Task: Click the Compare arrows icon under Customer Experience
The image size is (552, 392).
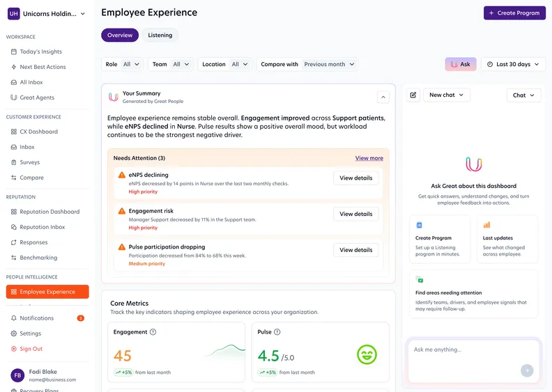Action: pos(14,178)
